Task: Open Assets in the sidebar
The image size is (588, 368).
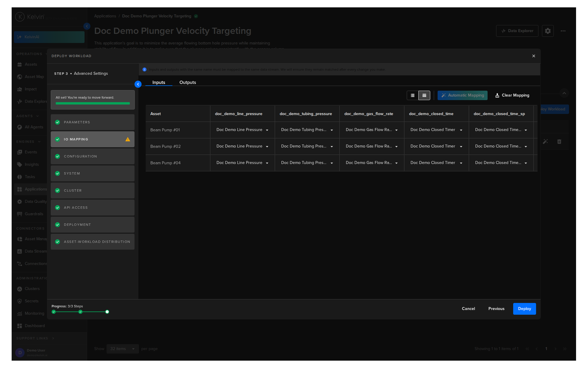Action: coord(31,64)
